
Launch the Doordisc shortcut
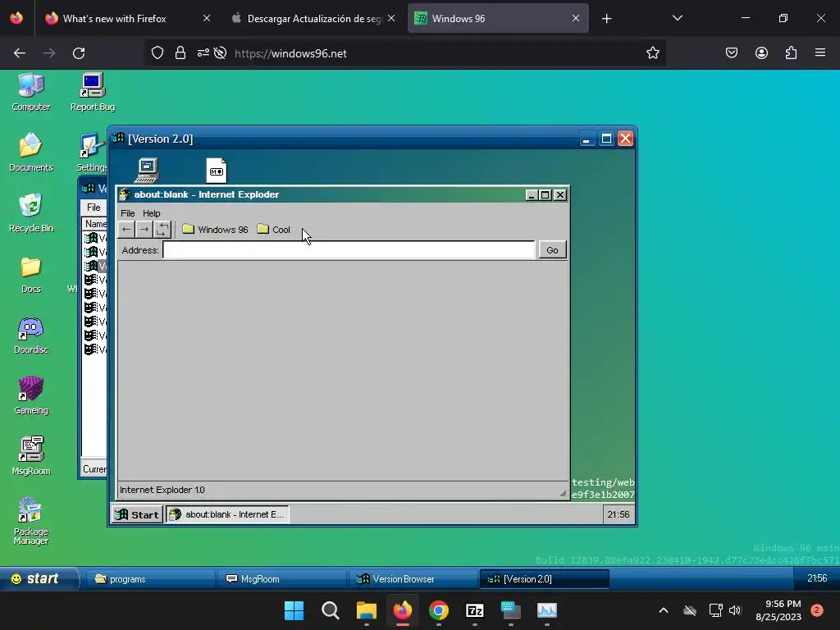coord(31,336)
